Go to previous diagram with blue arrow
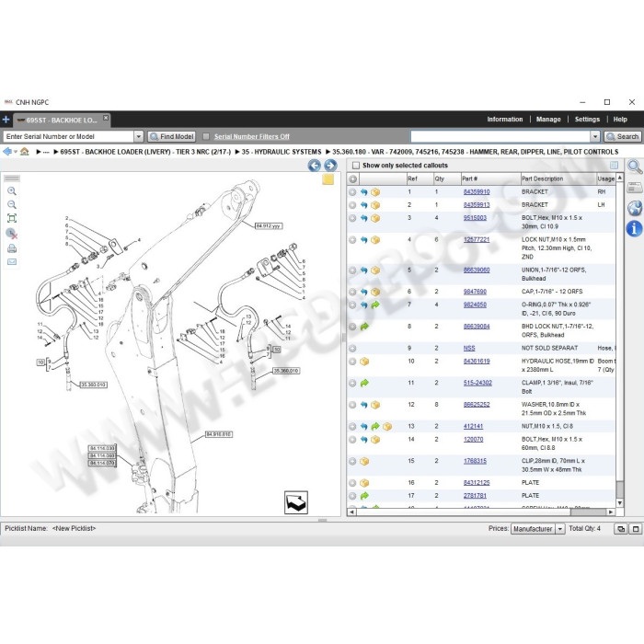 coord(315,166)
